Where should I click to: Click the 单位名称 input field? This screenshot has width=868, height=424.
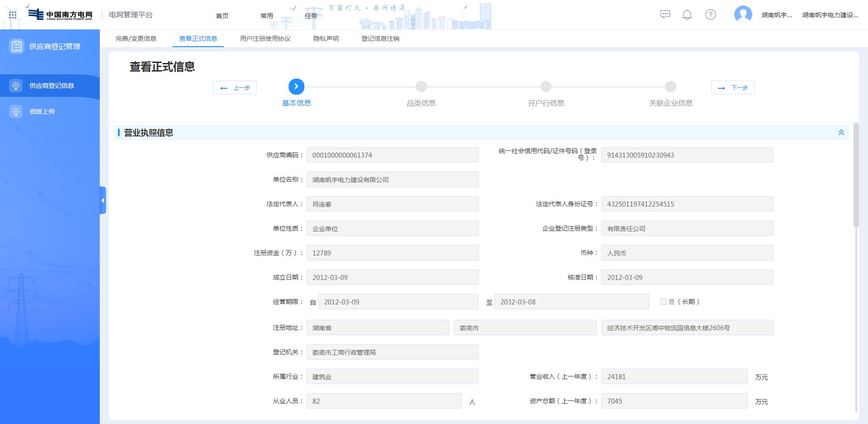(392, 179)
